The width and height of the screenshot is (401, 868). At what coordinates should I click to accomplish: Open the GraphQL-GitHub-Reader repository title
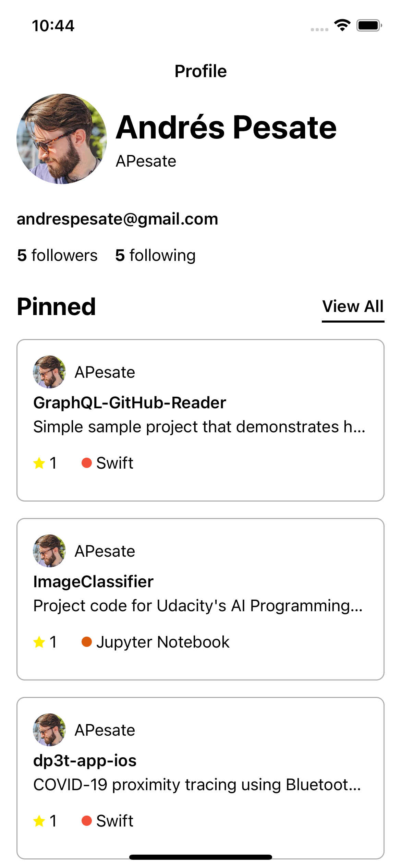tap(130, 403)
